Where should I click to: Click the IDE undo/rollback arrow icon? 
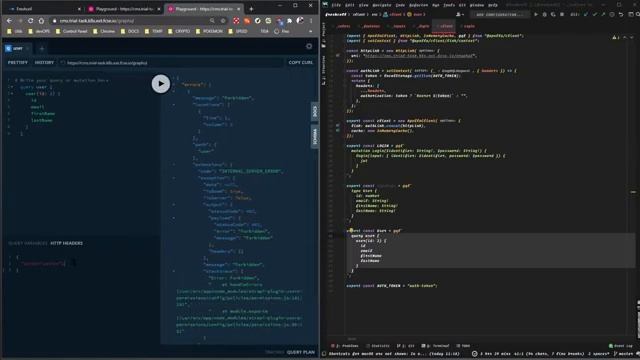621,14
